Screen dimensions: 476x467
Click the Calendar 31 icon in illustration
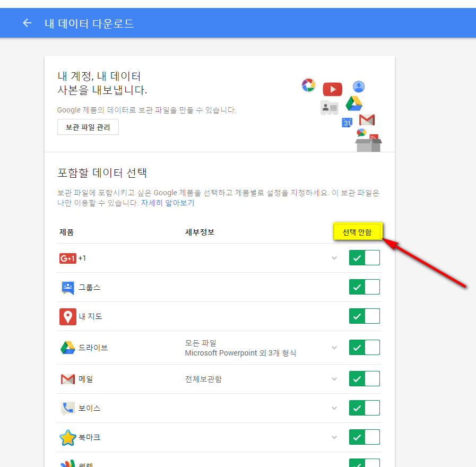[x=347, y=123]
